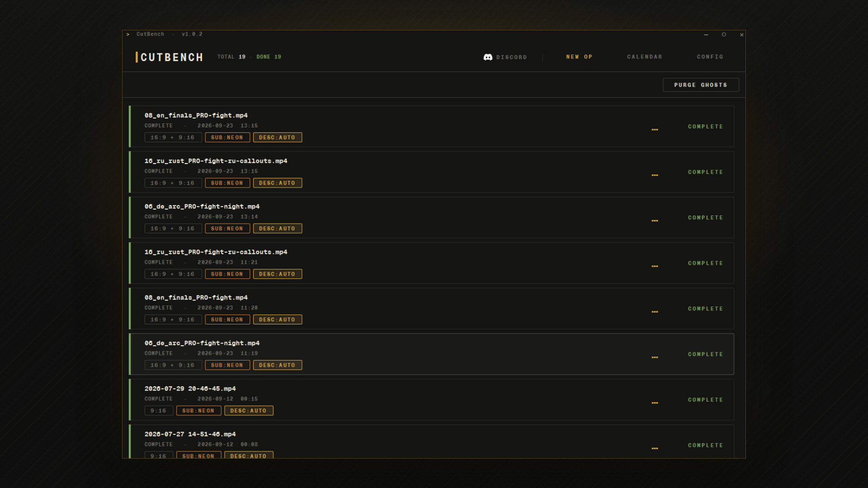Click SUB:NEON tag on 06_de_arc 11:19 row
868x488 pixels.
click(x=227, y=365)
